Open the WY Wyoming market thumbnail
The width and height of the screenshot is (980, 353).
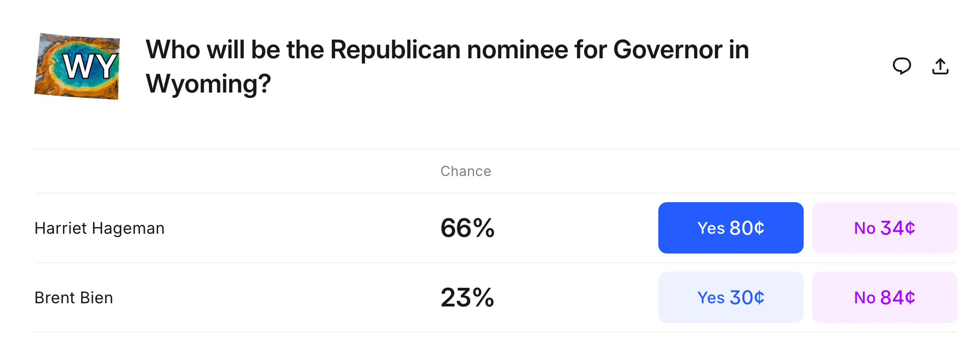tap(77, 66)
